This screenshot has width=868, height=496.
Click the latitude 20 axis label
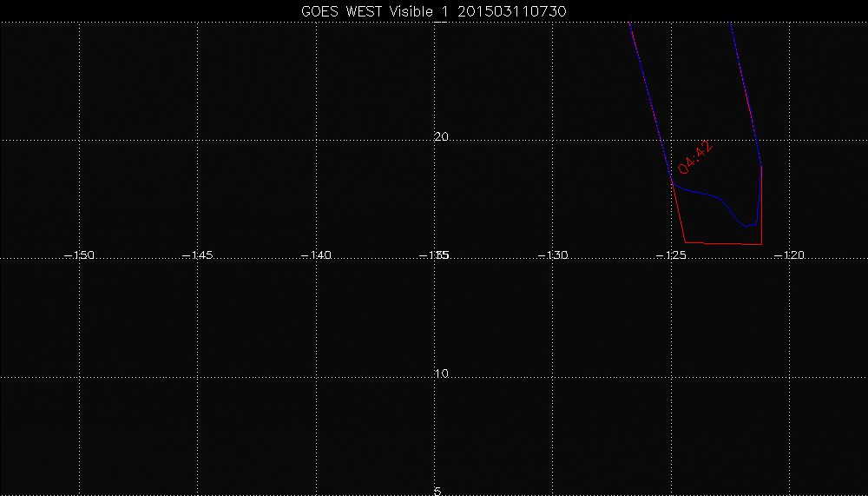[x=441, y=137]
